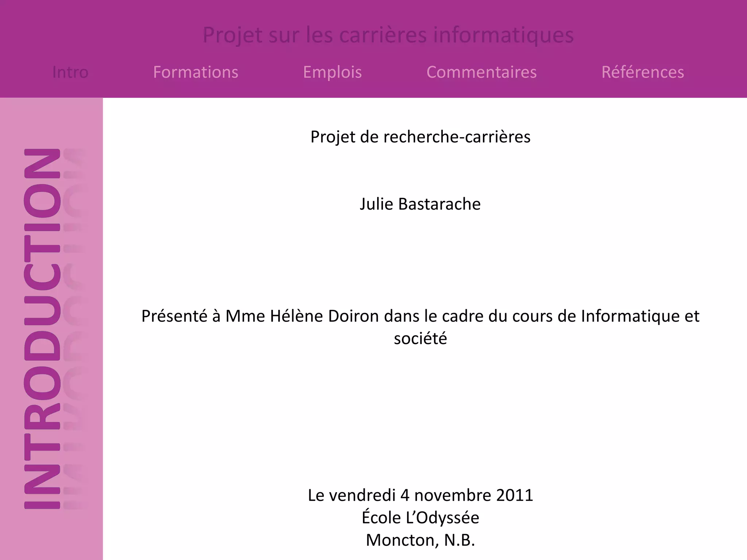Select the Commentaires navigation link
The height and width of the screenshot is (560, 747).
(481, 72)
